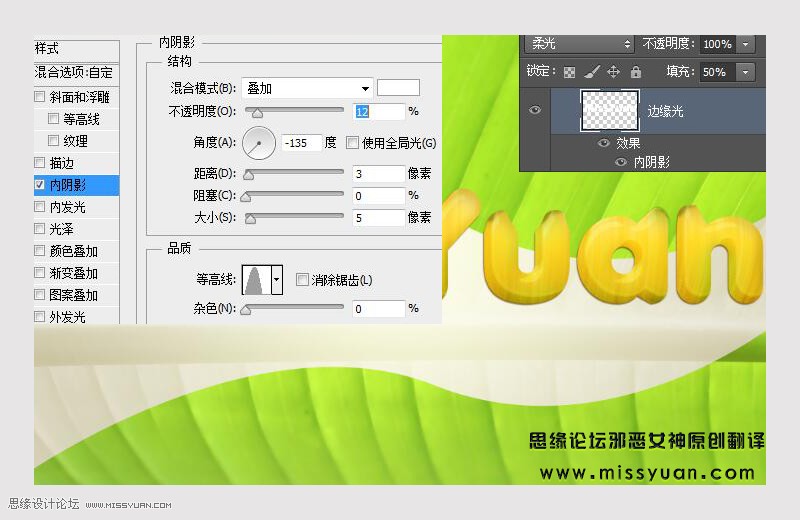Click inner shadow white color swatch

point(398,88)
